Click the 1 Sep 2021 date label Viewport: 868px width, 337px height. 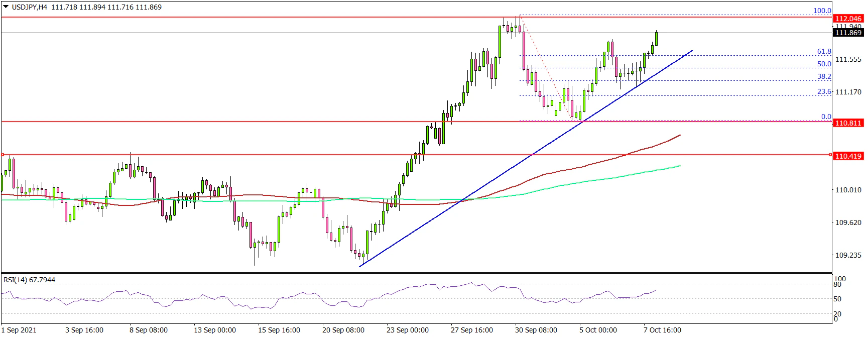pos(19,330)
